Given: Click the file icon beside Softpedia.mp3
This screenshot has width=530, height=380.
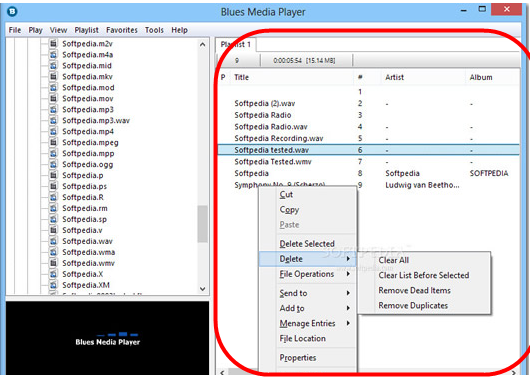Looking at the screenshot, I should coord(53,110).
